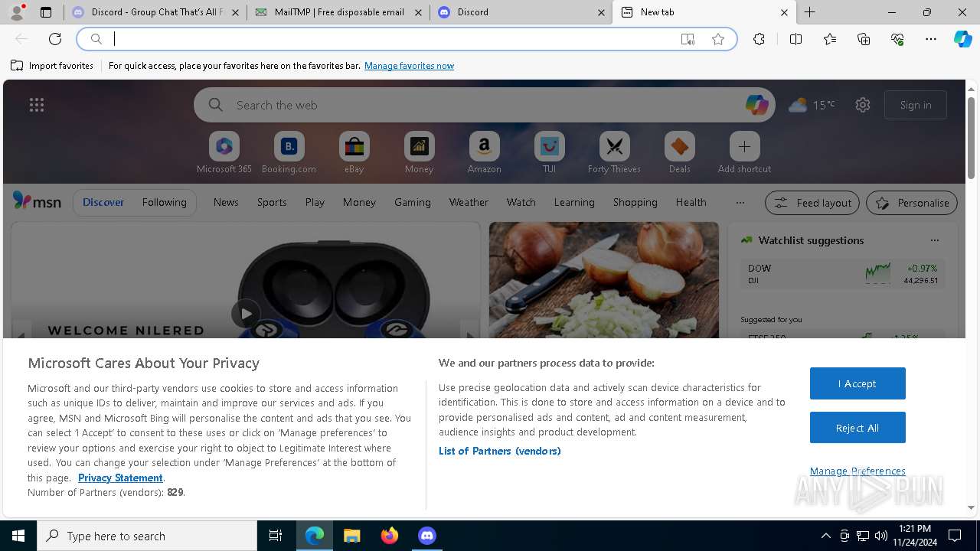Click the Sign in button
980x551 pixels.
[916, 105]
